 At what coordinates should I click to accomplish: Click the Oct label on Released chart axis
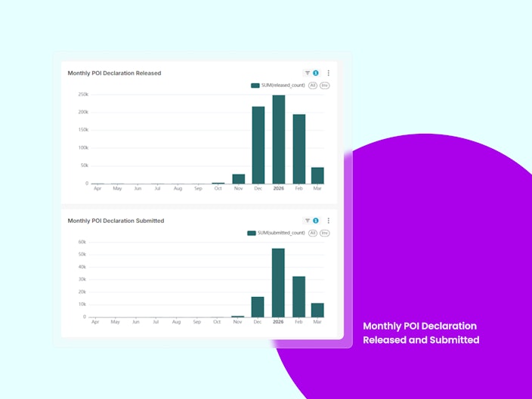[x=218, y=188]
